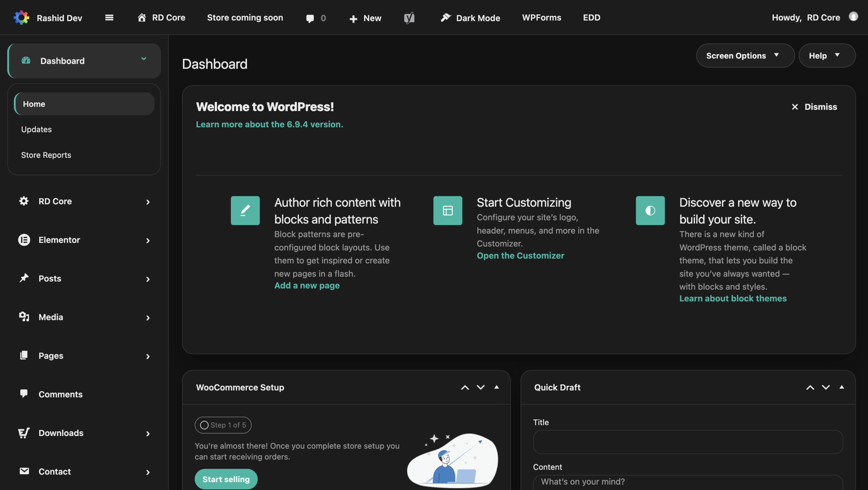This screenshot has height=490, width=868.
Task: Toggle Quick Draft panel collapse triangle
Action: (x=842, y=387)
